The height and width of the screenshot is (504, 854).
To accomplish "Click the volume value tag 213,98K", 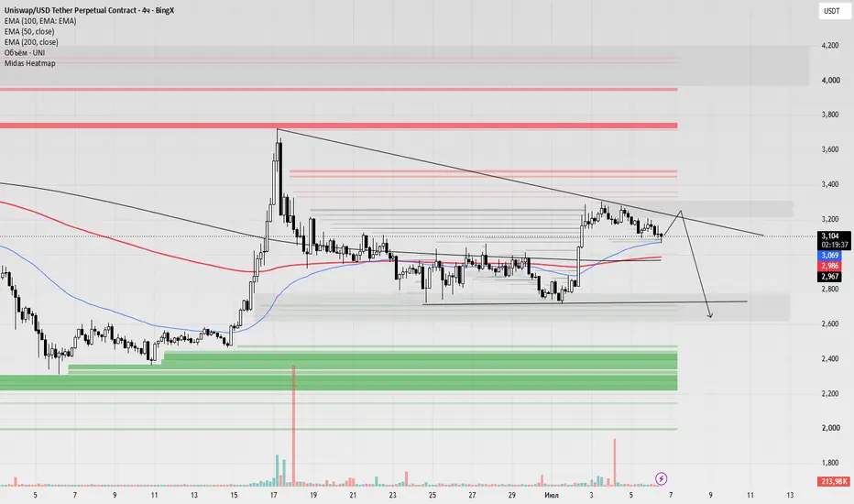I will (x=834, y=481).
